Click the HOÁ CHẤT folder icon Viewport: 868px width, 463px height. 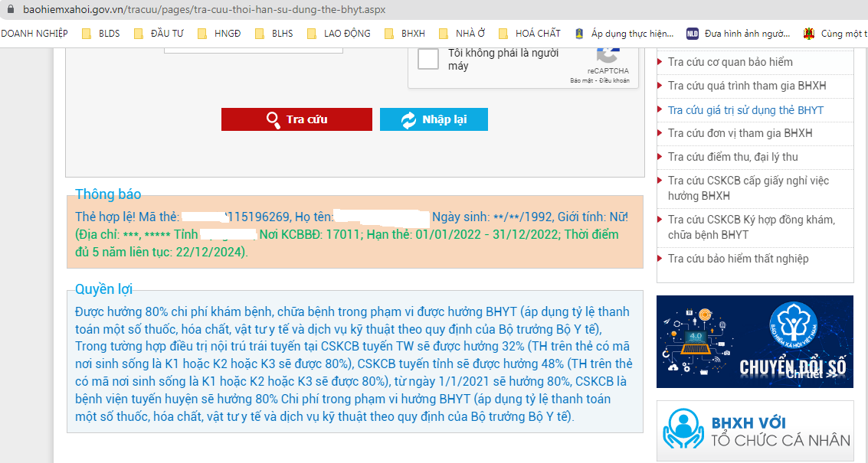click(x=503, y=34)
